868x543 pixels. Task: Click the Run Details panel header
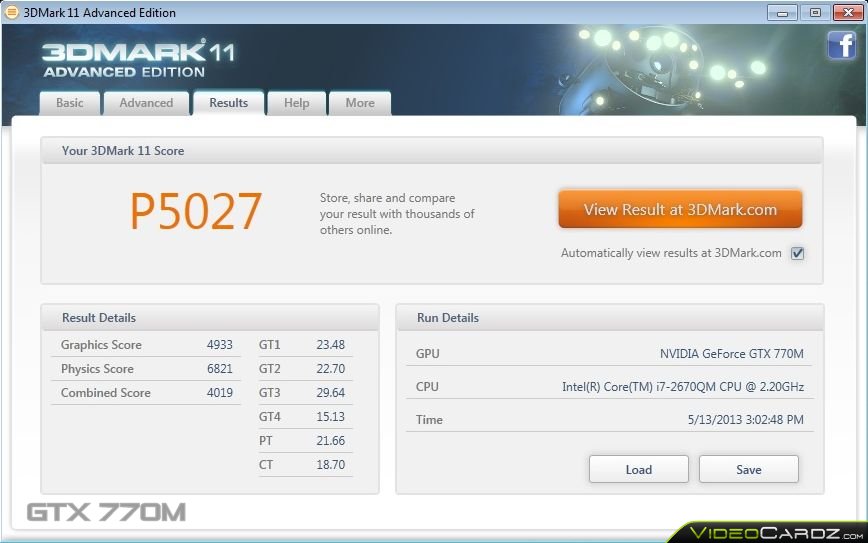tap(610, 318)
